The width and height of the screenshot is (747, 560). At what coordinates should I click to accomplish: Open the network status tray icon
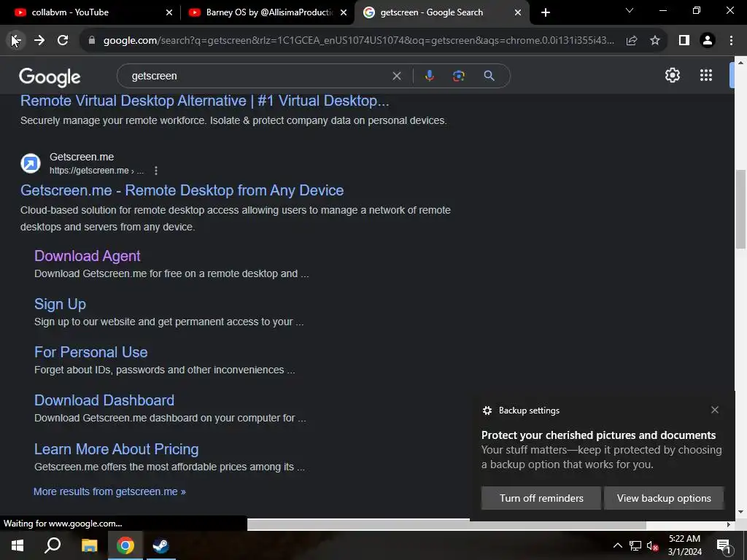coord(635,545)
